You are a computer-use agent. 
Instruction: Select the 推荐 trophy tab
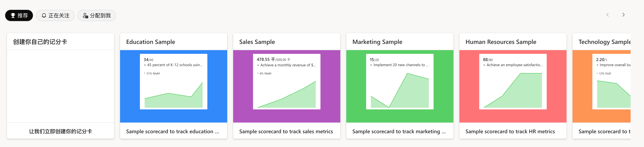click(x=19, y=15)
